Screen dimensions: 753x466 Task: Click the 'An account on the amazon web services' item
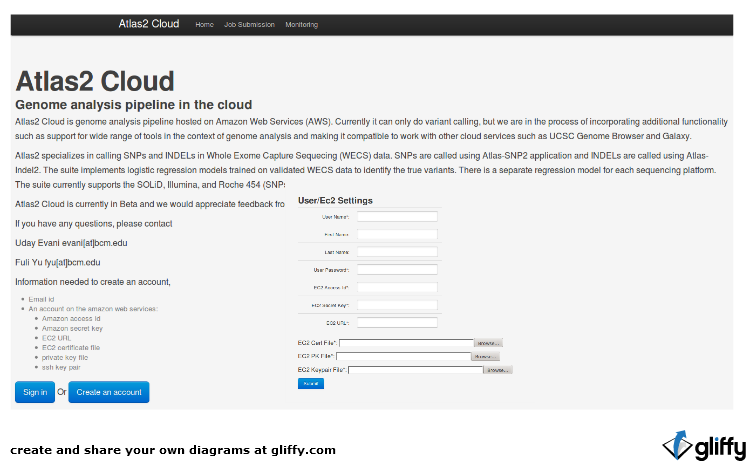[93, 309]
